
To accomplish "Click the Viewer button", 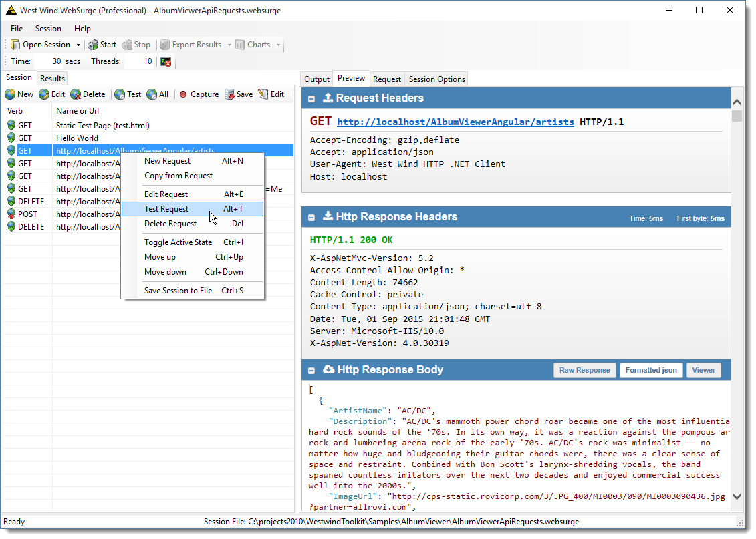I will click(703, 371).
